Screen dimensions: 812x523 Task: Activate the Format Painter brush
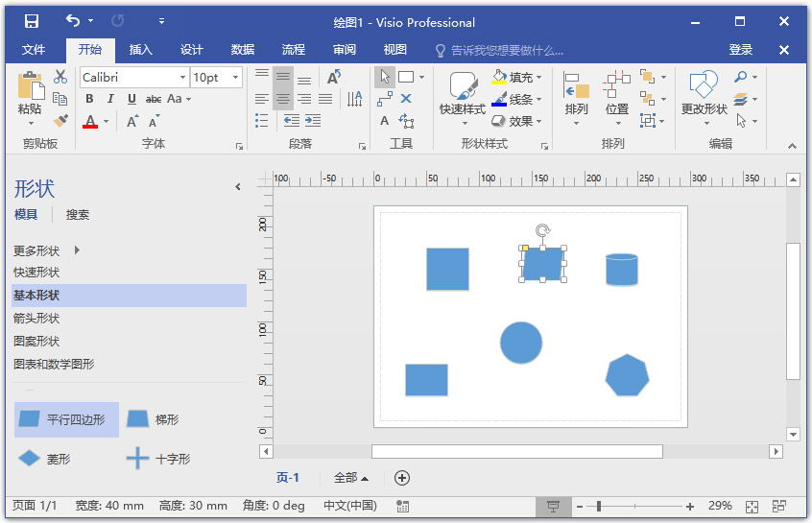click(60, 121)
